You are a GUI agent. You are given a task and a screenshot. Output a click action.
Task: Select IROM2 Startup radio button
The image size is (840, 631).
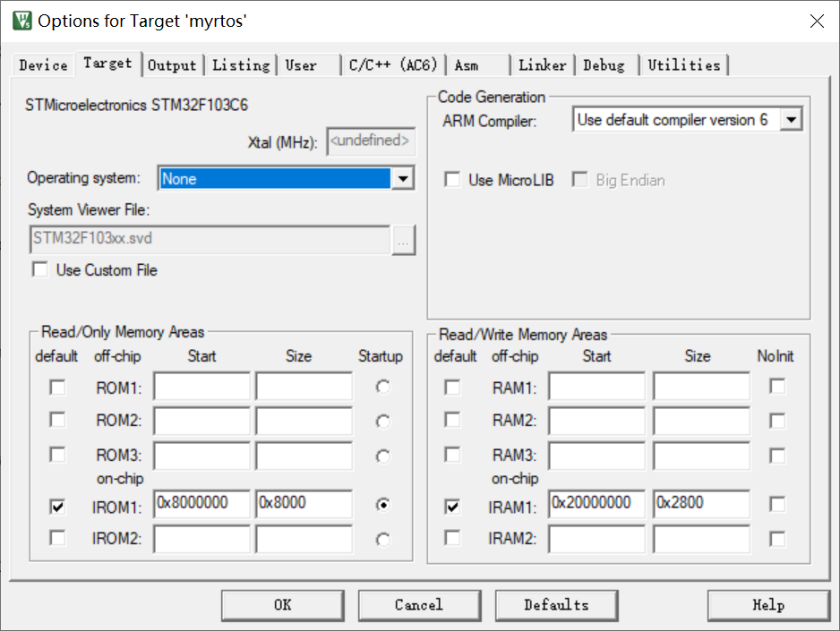(383, 540)
